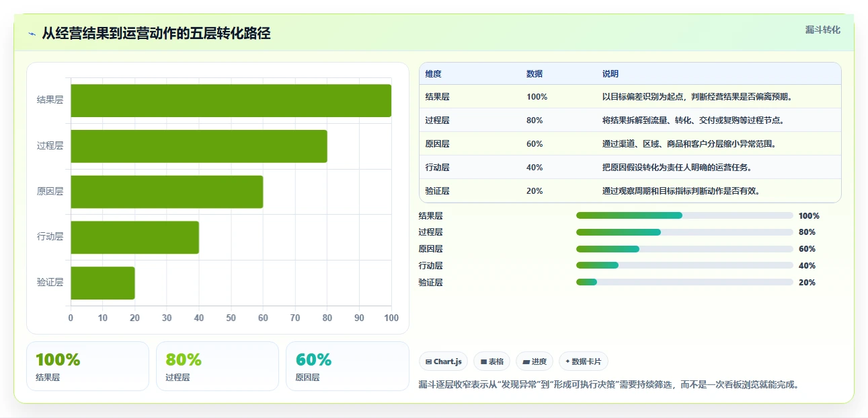Click the 60% value in the table
This screenshot has width=868, height=418.
coord(535,144)
